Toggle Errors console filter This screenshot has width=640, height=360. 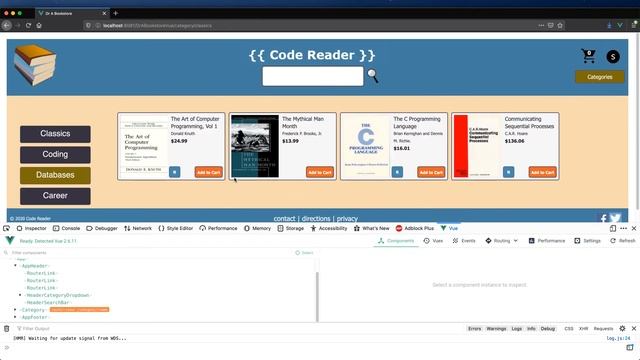pos(474,329)
